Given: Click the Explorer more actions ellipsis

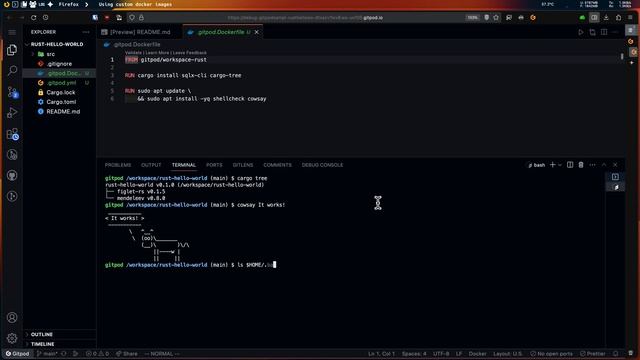Looking at the screenshot, I should [86, 32].
